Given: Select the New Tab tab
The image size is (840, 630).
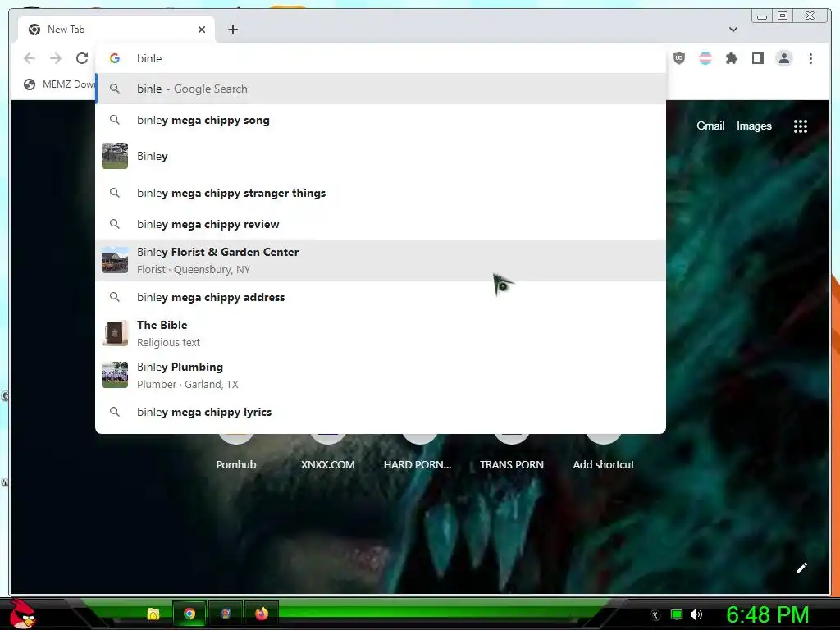Looking at the screenshot, I should click(116, 30).
